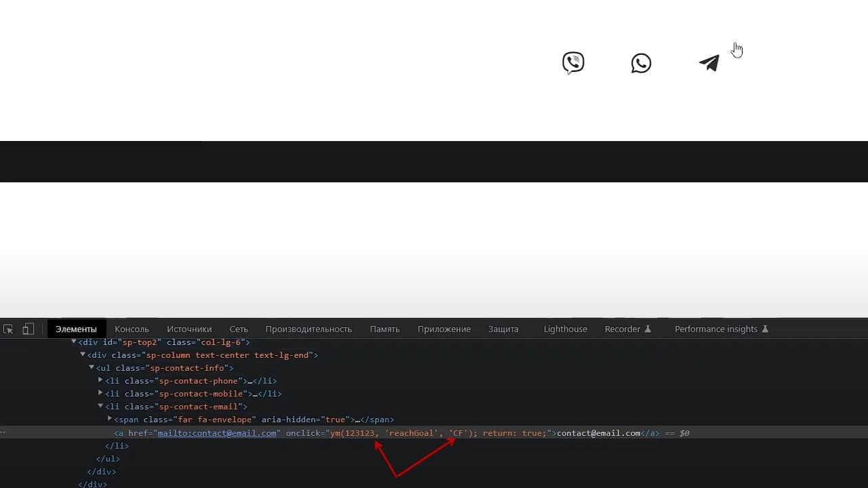Open the WhatsApp contact icon
This screenshot has width=868, height=488.
[x=641, y=63]
